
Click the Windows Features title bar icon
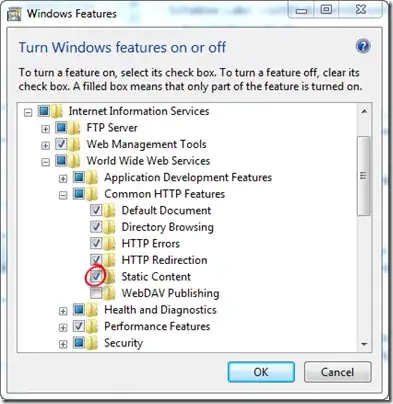(x=14, y=14)
